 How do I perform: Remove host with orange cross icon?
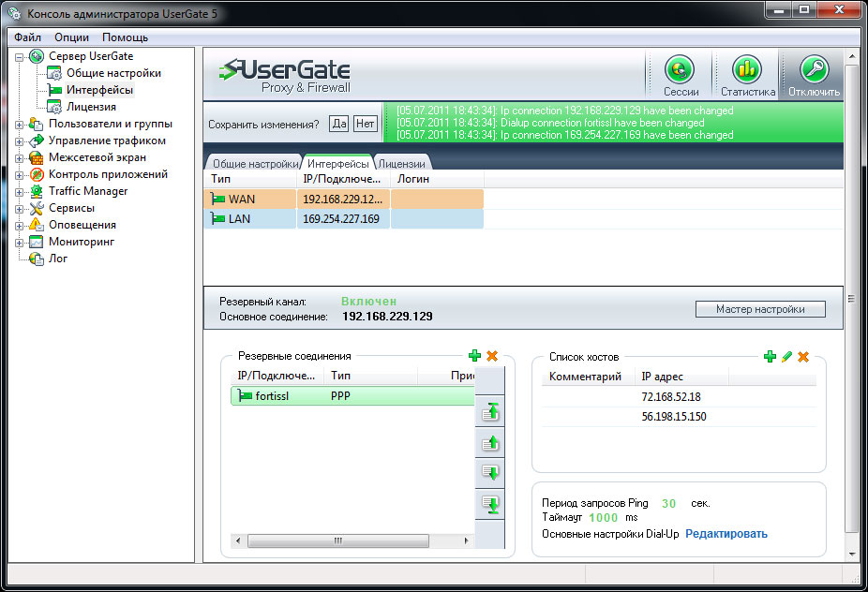803,357
